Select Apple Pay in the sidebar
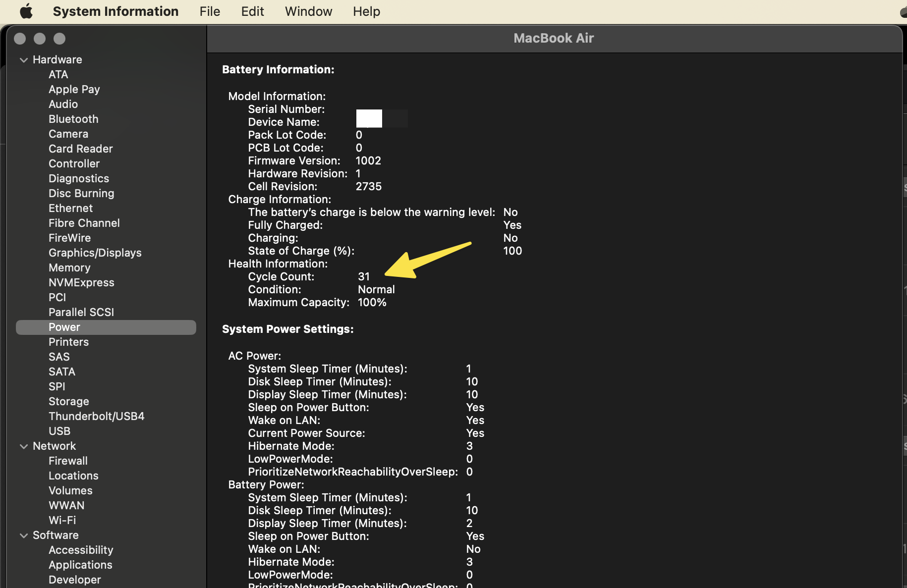This screenshot has height=588, width=907. point(74,89)
